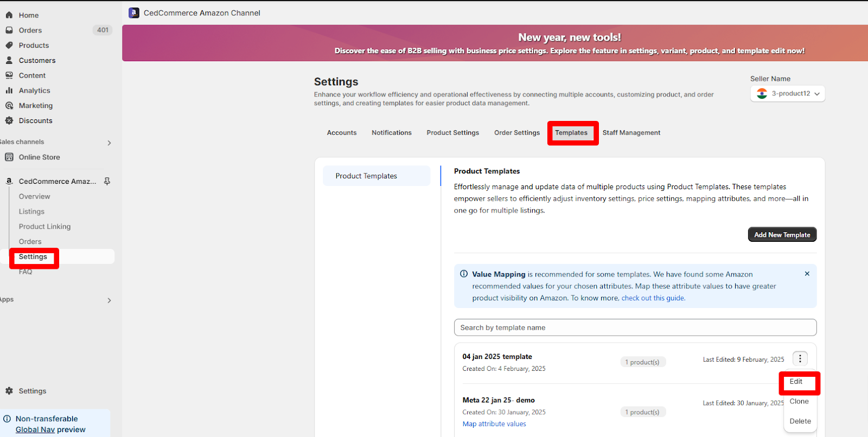
Task: Click the Products tag icon
Action: pyautogui.click(x=9, y=46)
